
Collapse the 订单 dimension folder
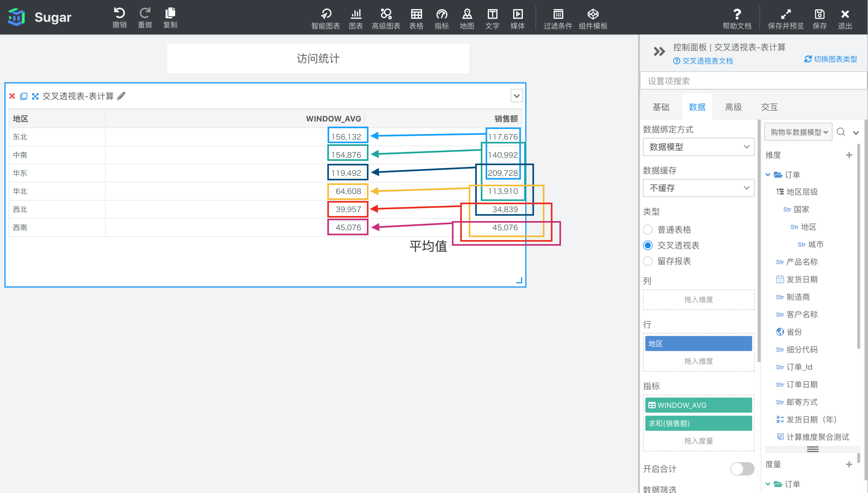[x=768, y=175]
